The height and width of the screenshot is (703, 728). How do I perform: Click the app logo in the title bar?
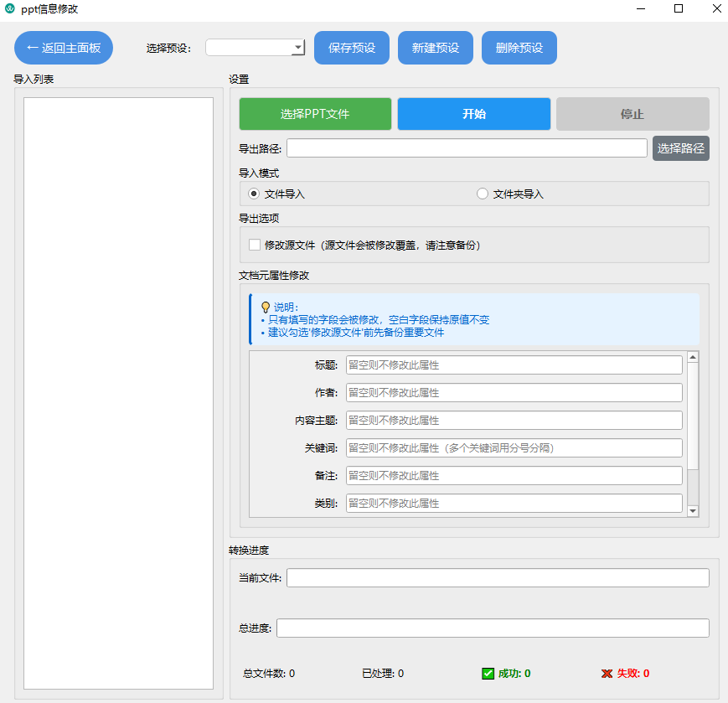(x=12, y=9)
